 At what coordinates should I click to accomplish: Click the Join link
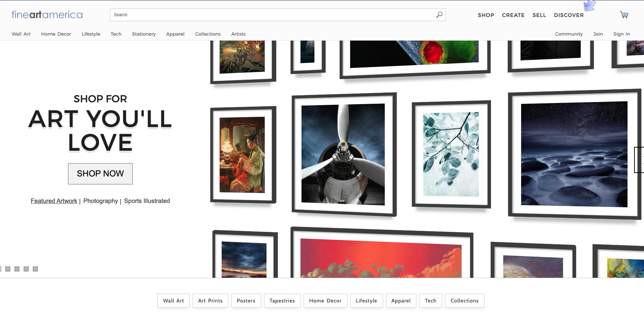click(x=598, y=34)
